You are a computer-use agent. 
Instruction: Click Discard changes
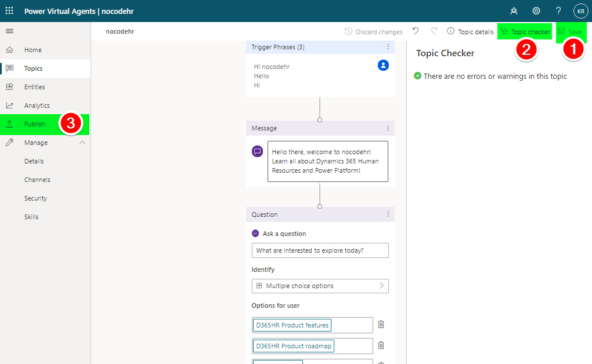tap(373, 32)
